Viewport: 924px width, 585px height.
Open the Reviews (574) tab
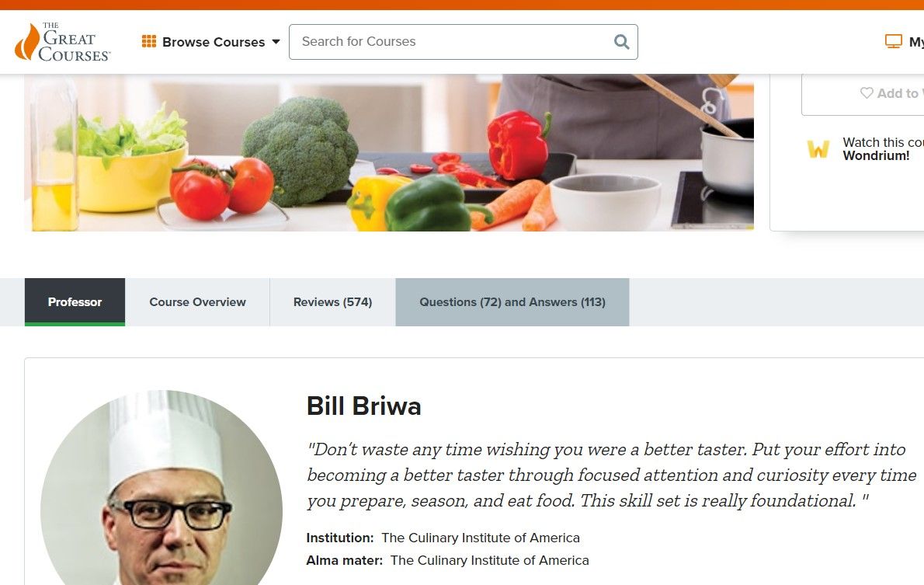[x=332, y=302]
